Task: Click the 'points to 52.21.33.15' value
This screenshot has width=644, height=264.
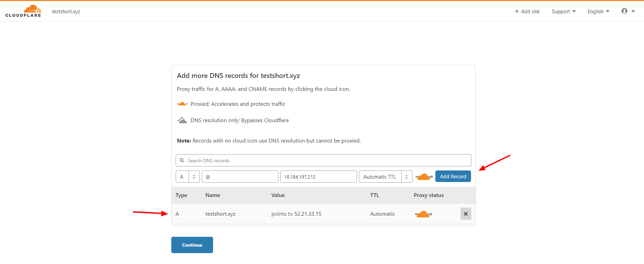Action: [296, 214]
